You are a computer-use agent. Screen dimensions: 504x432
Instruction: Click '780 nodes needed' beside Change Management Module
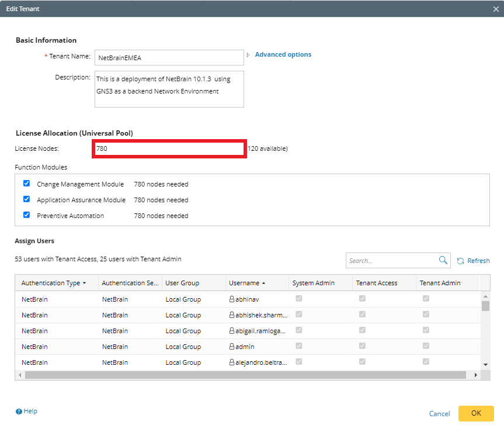pos(161,184)
